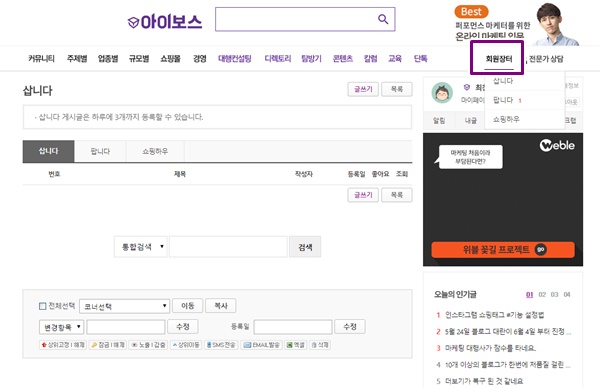Viewport: 600px width, 388px height.
Task: Go to popular posts page 02
Action: point(542,295)
